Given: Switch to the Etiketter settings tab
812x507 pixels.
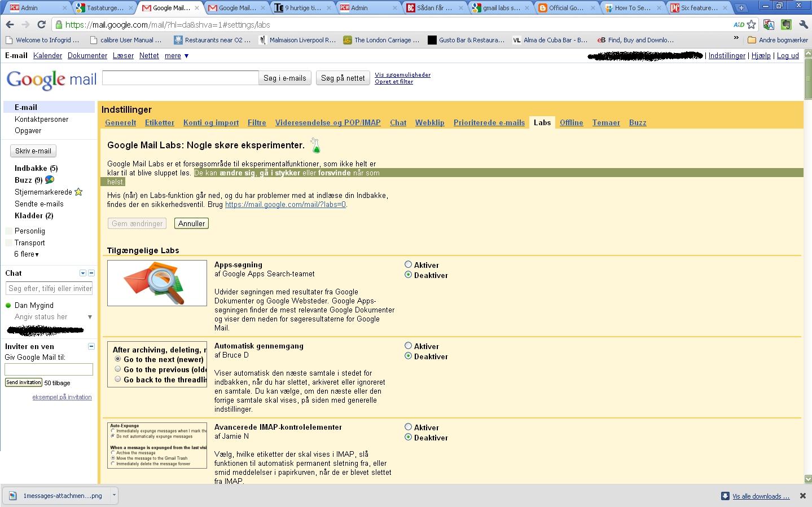Looking at the screenshot, I should (160, 122).
